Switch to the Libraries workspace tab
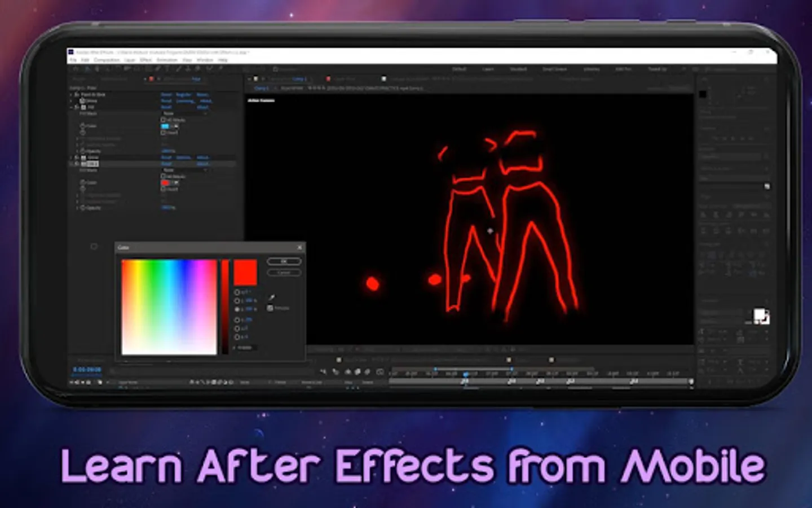Viewport: 812px width, 508px height. click(x=592, y=69)
